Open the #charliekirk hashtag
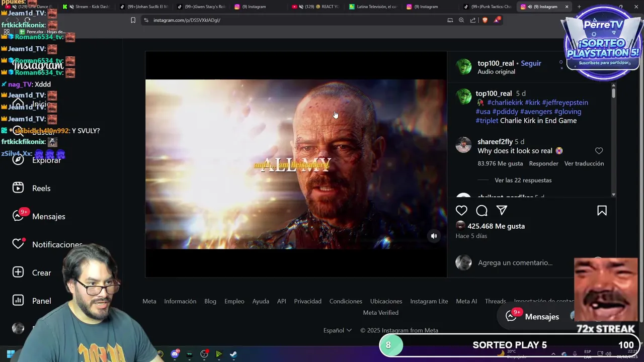Screen dimensions: 644x362 tap(505, 103)
